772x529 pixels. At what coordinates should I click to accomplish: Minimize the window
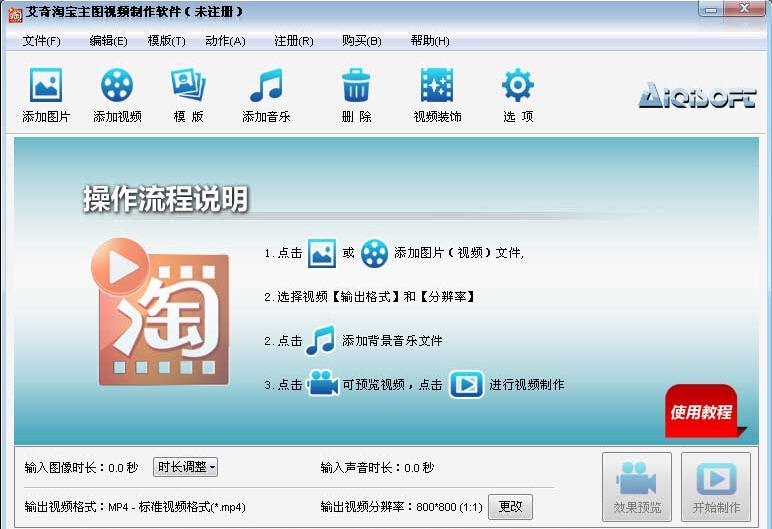pos(711,9)
